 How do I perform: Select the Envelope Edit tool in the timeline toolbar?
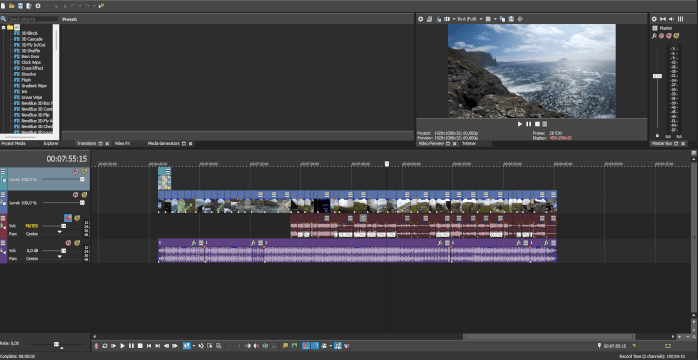click(201, 346)
